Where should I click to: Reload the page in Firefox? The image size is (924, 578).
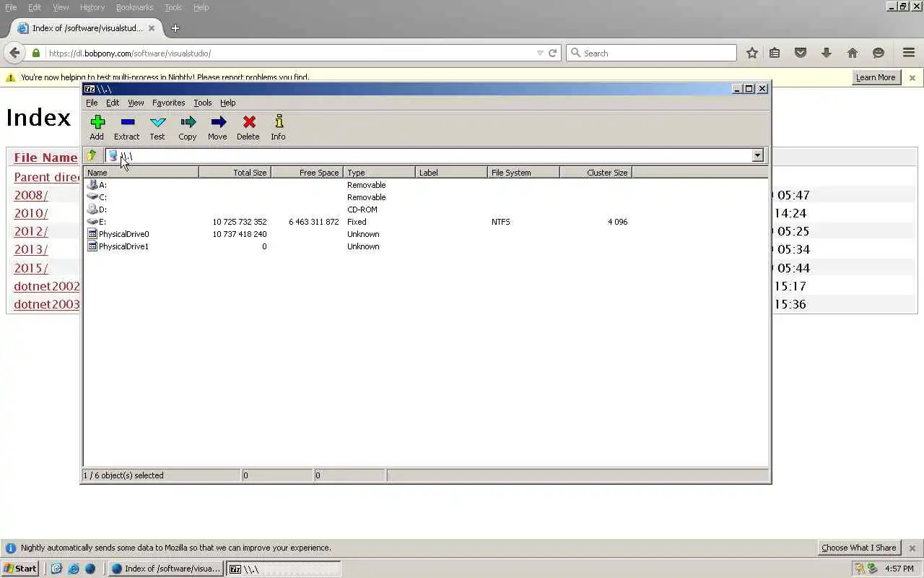point(552,53)
